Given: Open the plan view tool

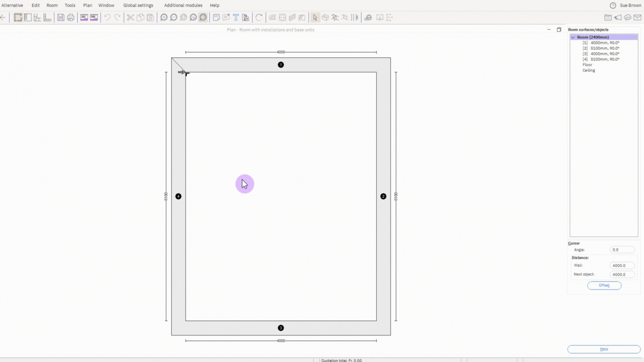Looking at the screenshot, I should 18,17.
